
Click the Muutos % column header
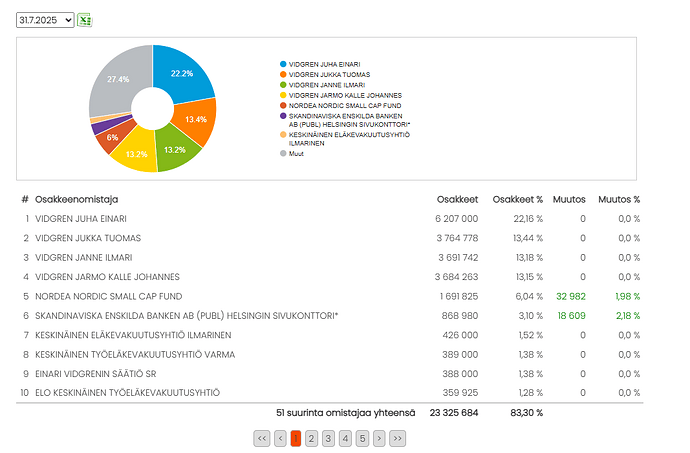[619, 199]
